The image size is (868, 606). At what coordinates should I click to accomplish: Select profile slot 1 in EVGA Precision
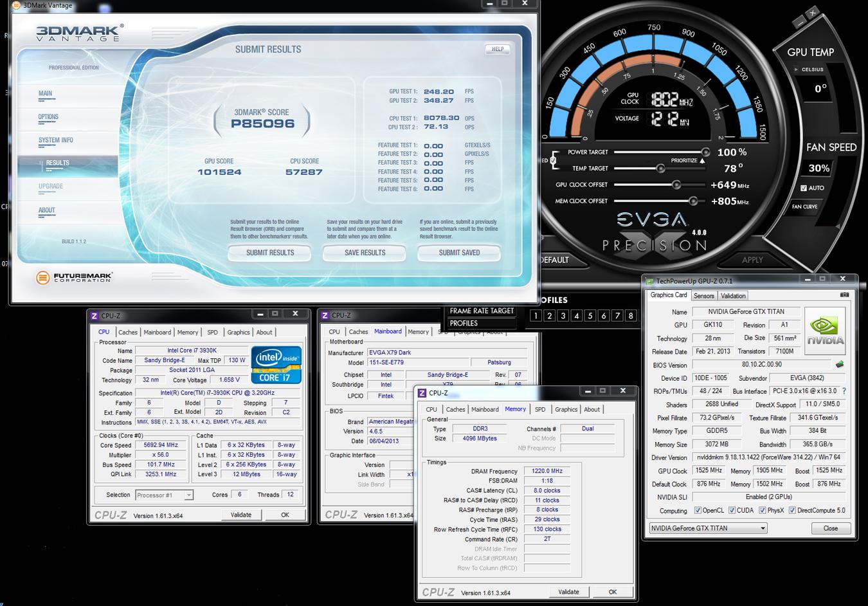pos(536,315)
